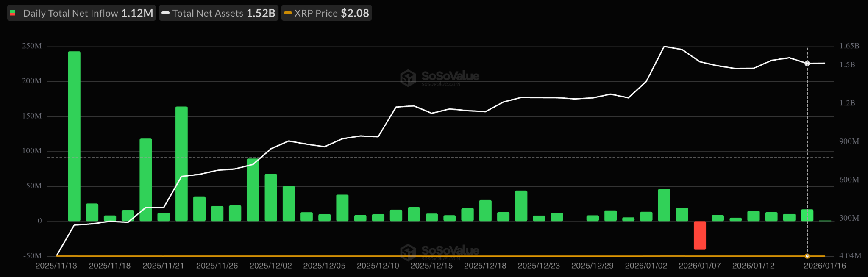Open the sosovalue.com text in bottom watermark
The image size is (868, 277).
441,258
